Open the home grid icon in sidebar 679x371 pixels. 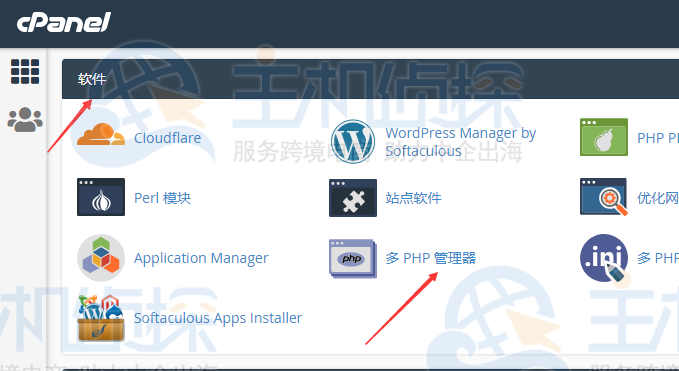pos(25,71)
